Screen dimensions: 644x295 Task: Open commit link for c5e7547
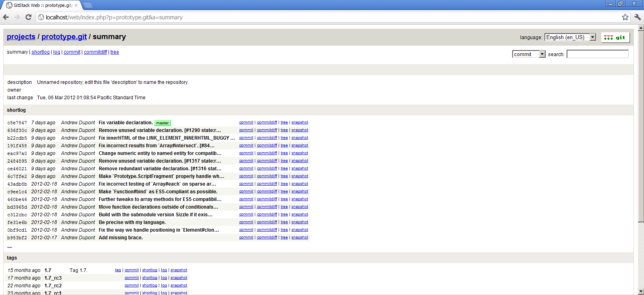[x=246, y=122]
